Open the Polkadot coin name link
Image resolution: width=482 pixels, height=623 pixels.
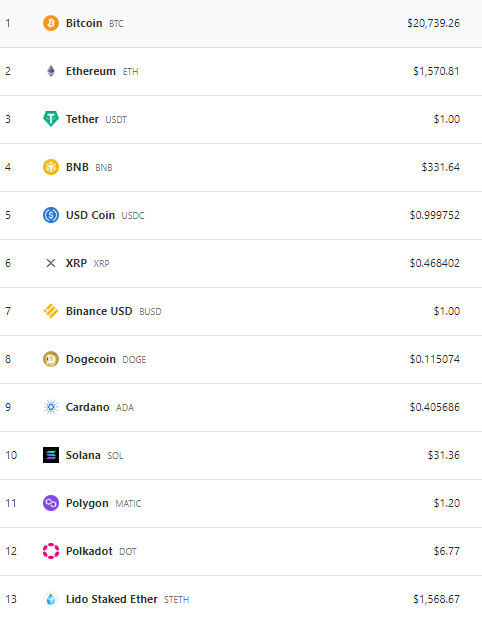(x=89, y=551)
